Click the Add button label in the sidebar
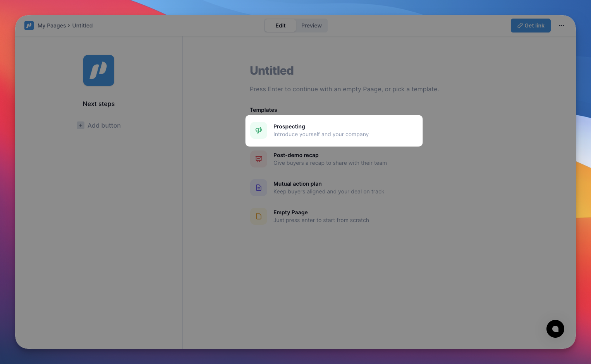Viewport: 591px width, 364px height. pyautogui.click(x=104, y=125)
